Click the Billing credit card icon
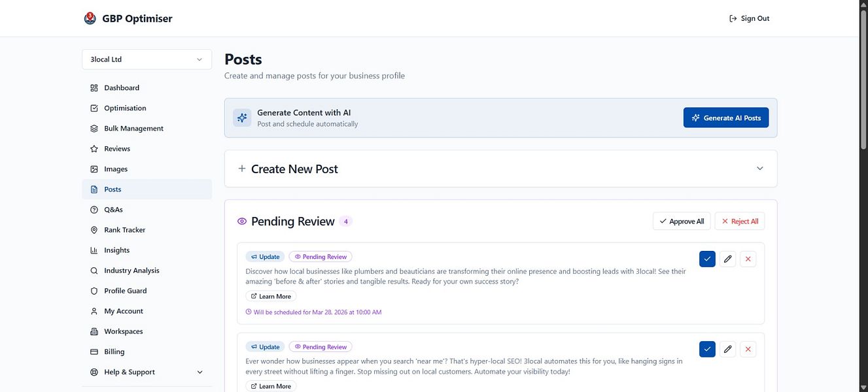 click(94, 351)
